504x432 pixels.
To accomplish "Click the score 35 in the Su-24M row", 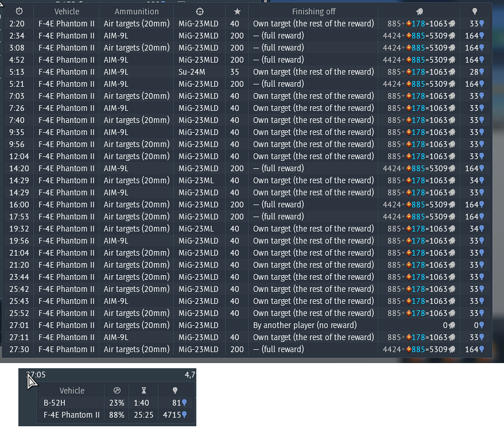I will (x=235, y=72).
